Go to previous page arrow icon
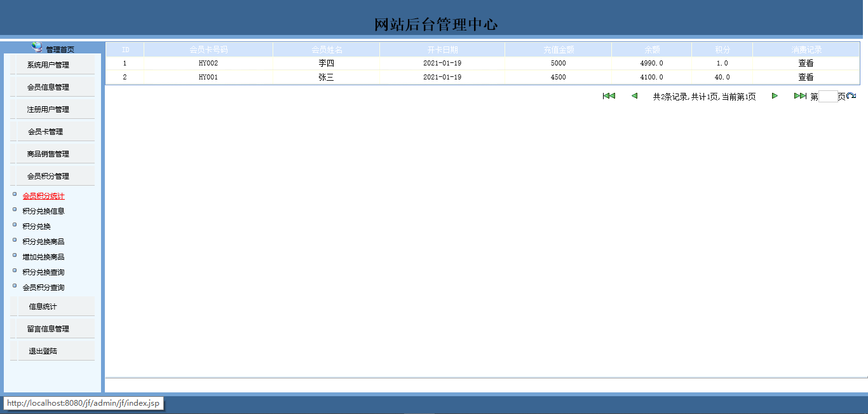The height and width of the screenshot is (414, 868). [634, 96]
